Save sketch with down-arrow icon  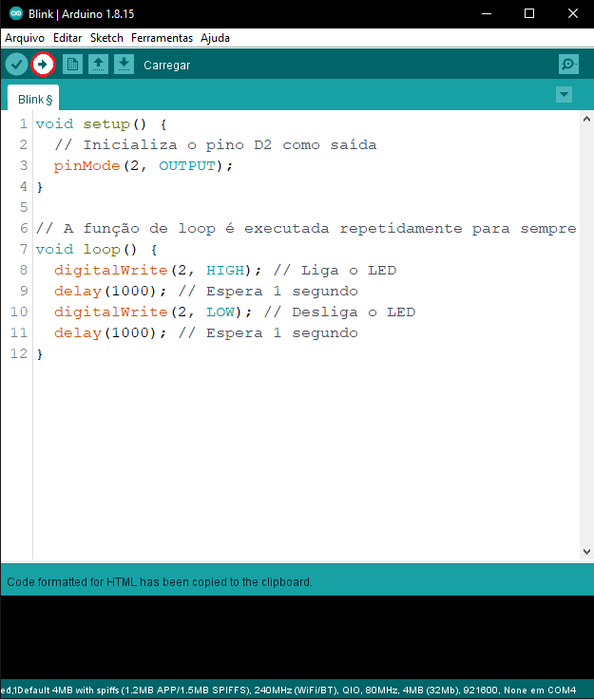coord(125,65)
